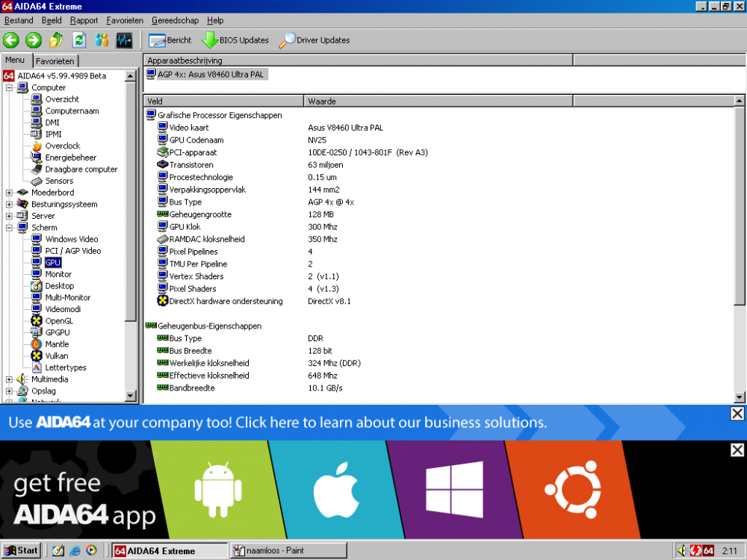Click the Sensors entry under Computer
Screen dimensions: 747x560
(x=58, y=181)
